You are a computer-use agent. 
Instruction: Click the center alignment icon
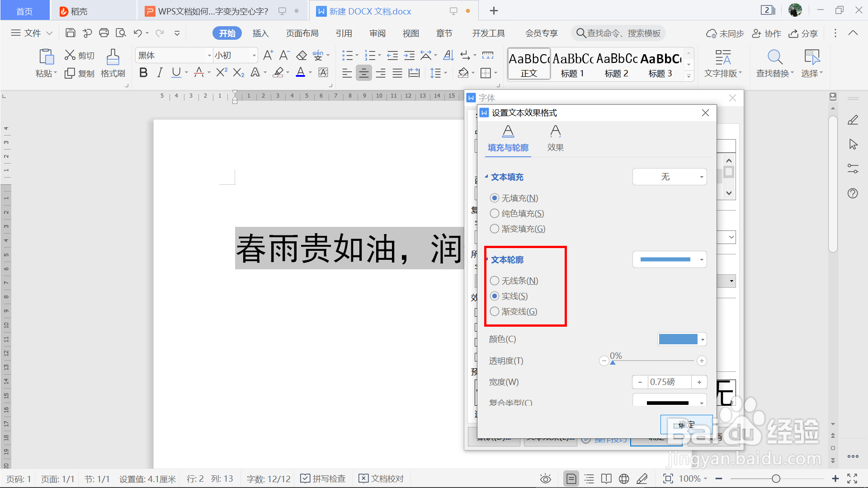pos(363,73)
